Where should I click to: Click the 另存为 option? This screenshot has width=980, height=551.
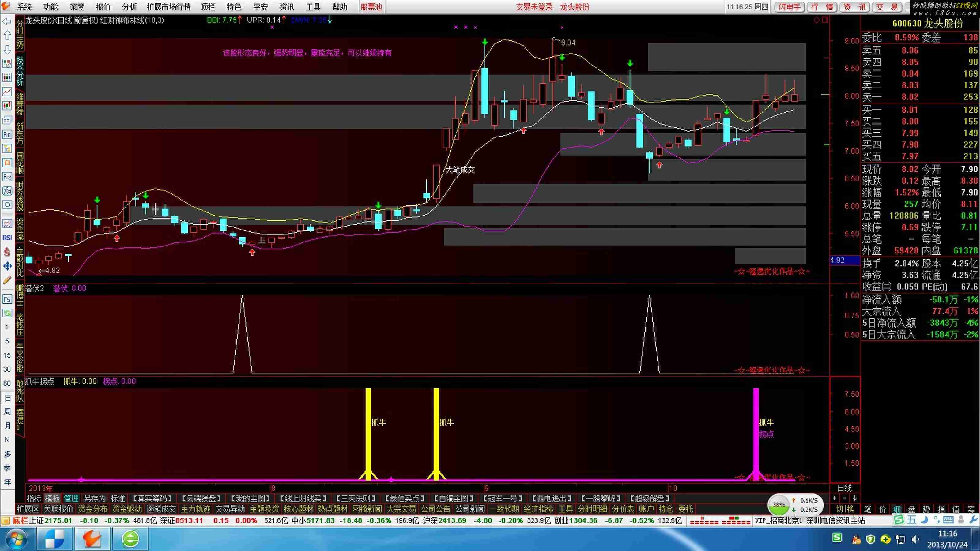pyautogui.click(x=95, y=499)
